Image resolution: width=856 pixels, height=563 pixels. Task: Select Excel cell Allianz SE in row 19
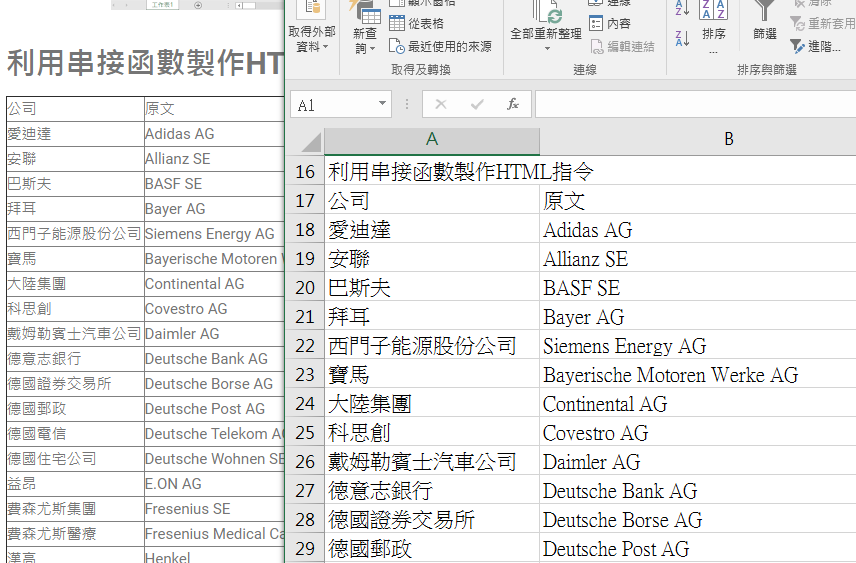[698, 258]
